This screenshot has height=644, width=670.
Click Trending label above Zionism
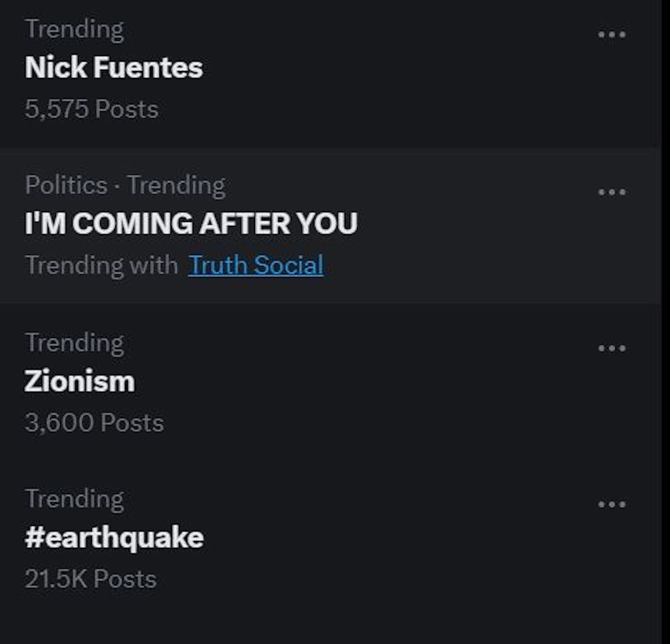click(x=74, y=343)
